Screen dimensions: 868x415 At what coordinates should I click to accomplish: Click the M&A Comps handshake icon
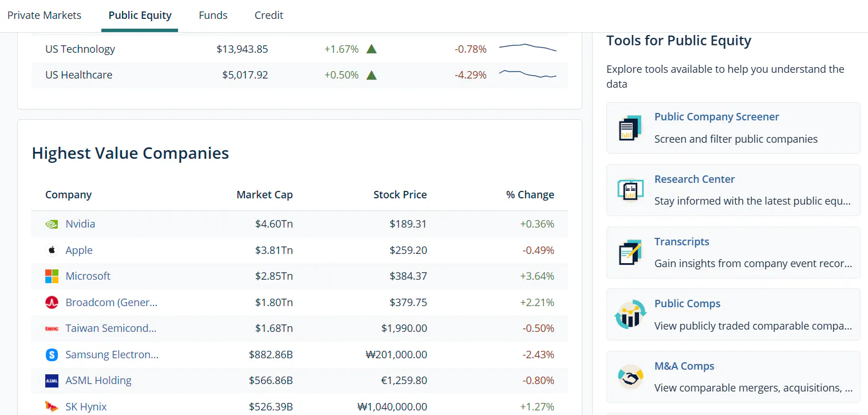point(630,377)
